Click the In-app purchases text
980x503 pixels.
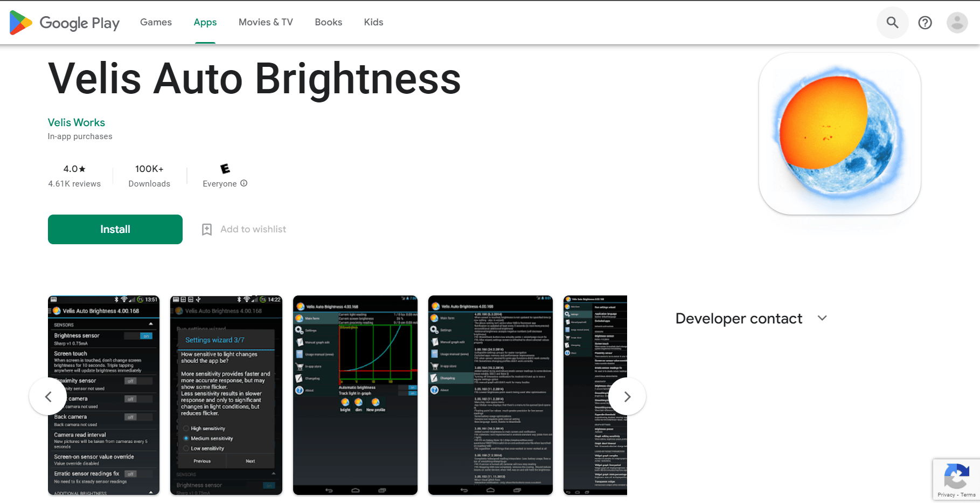pyautogui.click(x=80, y=136)
